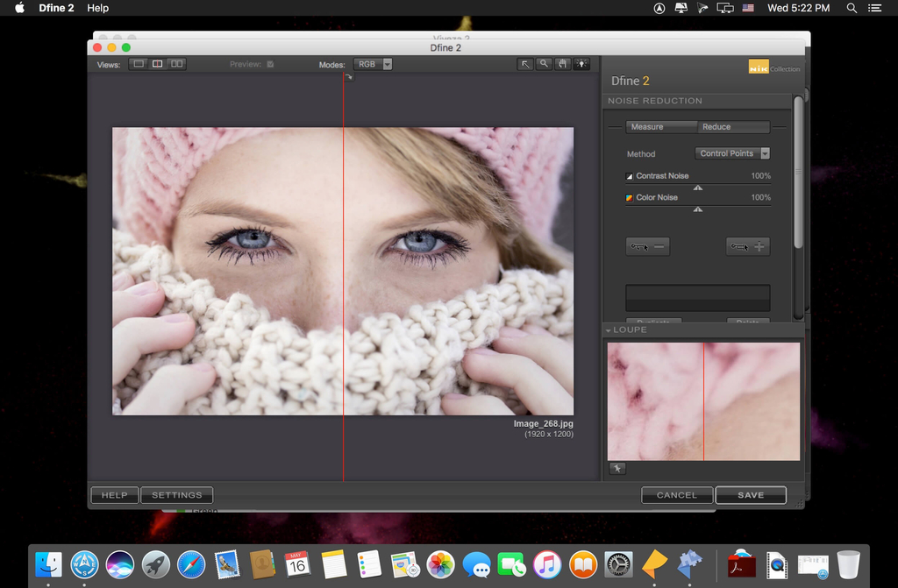898x588 pixels.
Task: Click the lightbulb background color icon
Action: click(x=581, y=64)
